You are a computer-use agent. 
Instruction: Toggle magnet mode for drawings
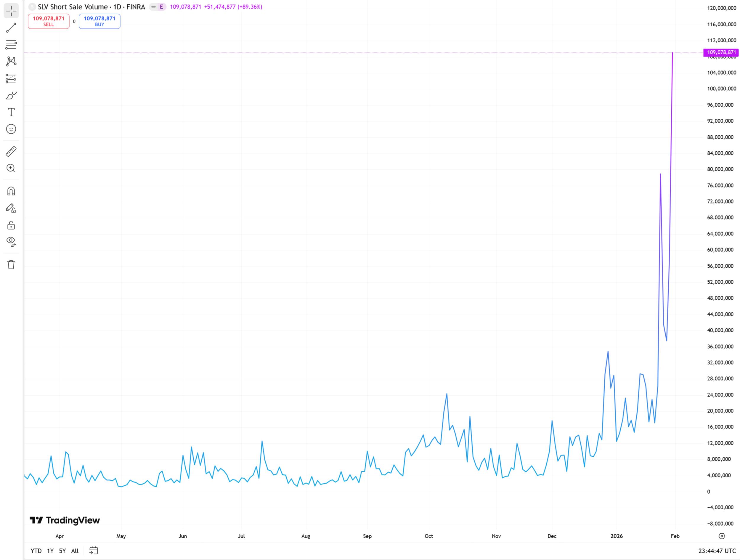pos(11,191)
